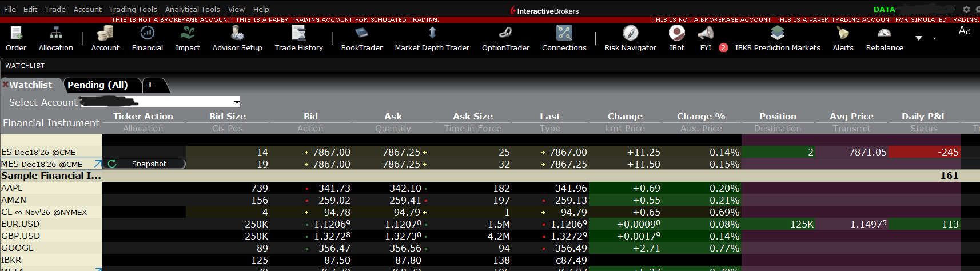This screenshot has width=980, height=271.
Task: Click Financial Instrument column header
Action: click(x=51, y=123)
